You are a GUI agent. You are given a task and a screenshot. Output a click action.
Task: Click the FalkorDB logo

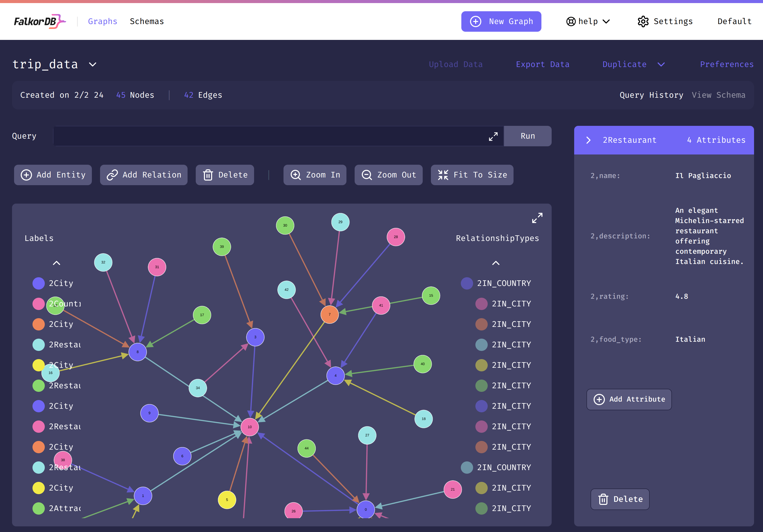coord(40,21)
